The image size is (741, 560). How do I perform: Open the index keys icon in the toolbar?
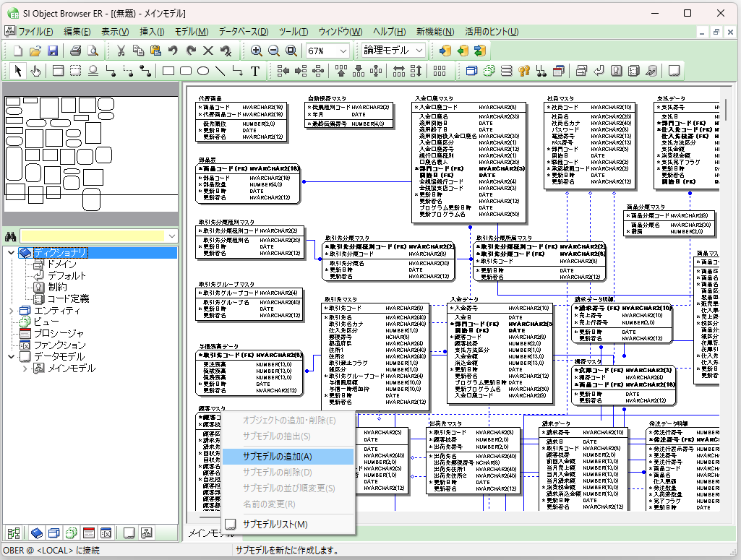[x=523, y=71]
